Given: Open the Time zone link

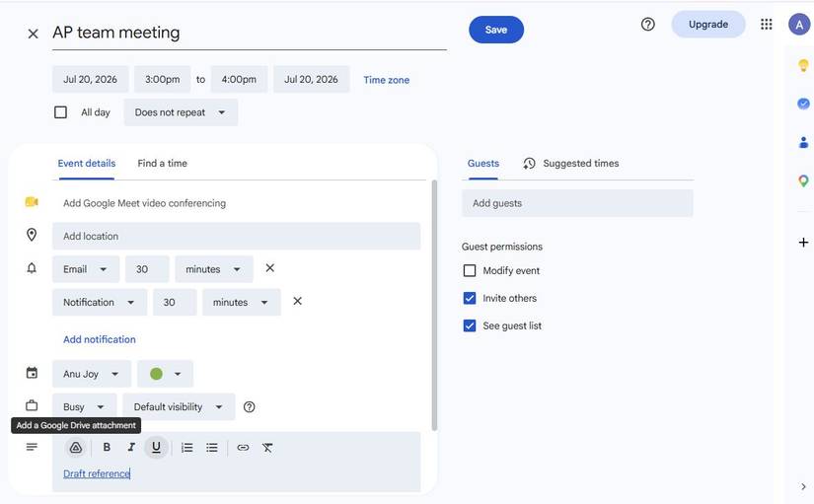Looking at the screenshot, I should coord(386,80).
